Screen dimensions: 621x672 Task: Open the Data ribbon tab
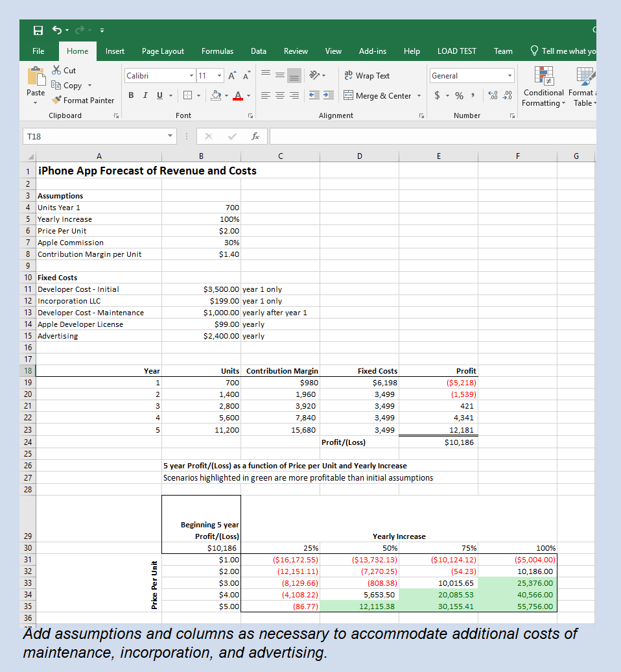click(258, 51)
